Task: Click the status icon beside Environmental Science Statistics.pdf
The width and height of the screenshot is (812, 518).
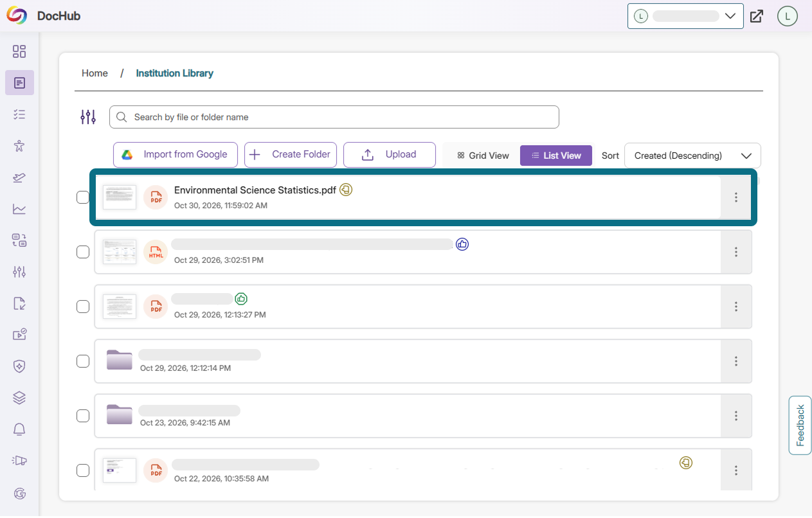Action: (x=346, y=190)
